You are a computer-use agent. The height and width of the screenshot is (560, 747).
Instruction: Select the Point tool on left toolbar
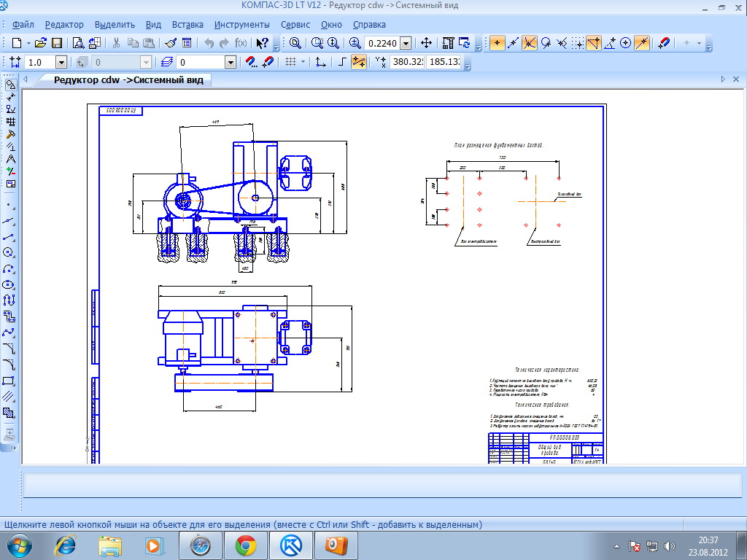click(9, 206)
